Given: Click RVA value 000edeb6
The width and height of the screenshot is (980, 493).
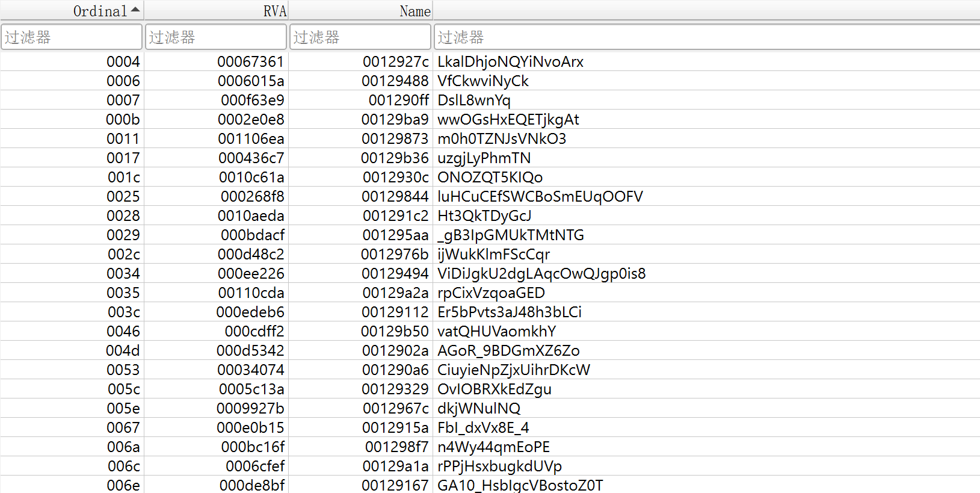Looking at the screenshot, I should coord(250,312).
